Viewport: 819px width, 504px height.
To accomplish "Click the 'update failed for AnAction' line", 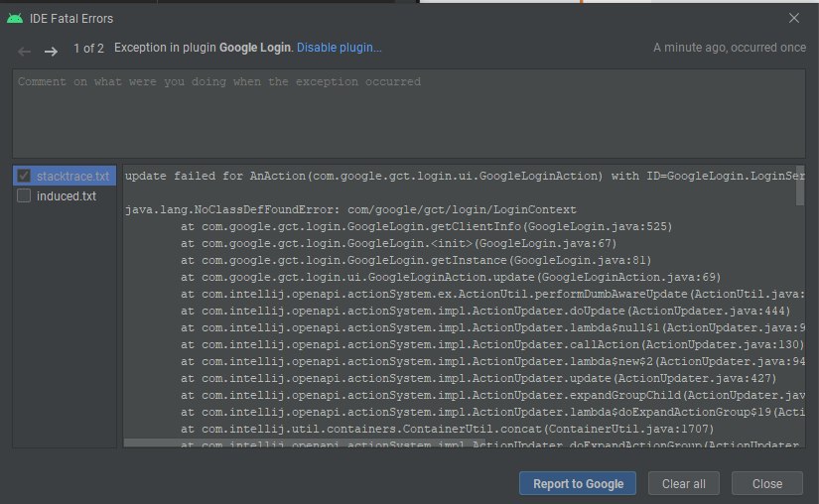I will [464, 176].
